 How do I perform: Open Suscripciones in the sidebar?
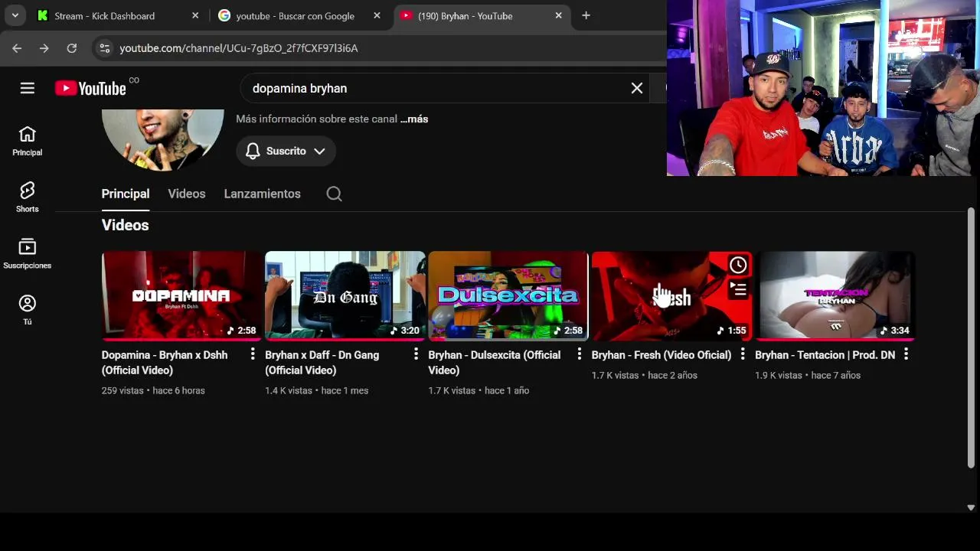coord(28,254)
